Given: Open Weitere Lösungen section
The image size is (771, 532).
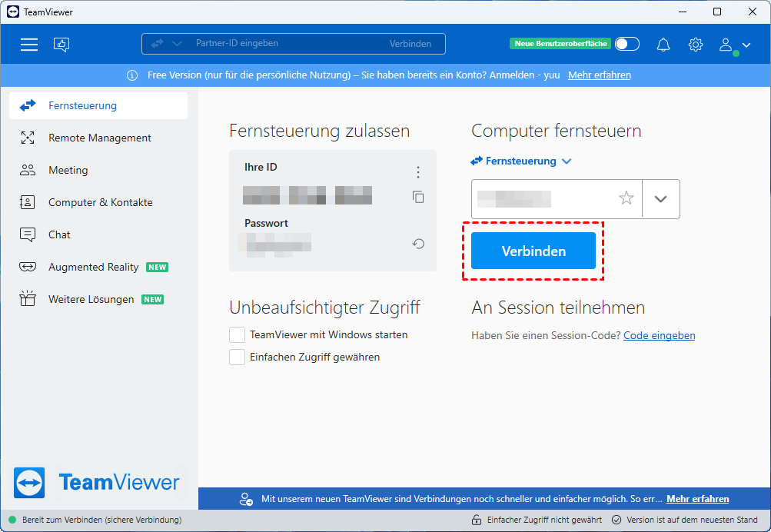Looking at the screenshot, I should (98, 299).
